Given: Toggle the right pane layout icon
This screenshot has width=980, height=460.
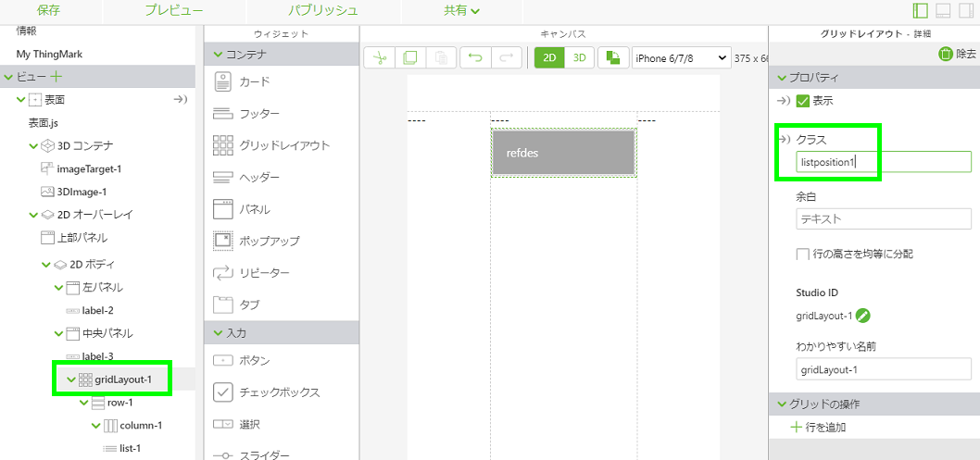Looking at the screenshot, I should [966, 10].
